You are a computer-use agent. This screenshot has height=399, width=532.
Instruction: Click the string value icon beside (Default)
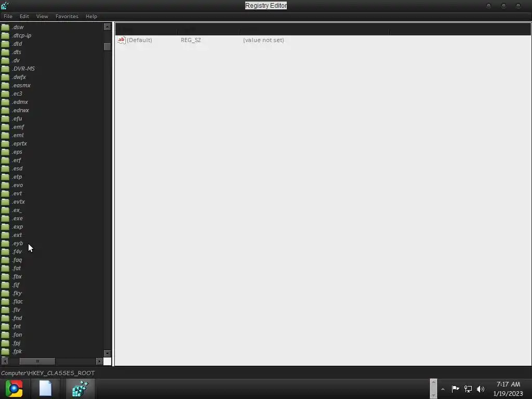[122, 40]
